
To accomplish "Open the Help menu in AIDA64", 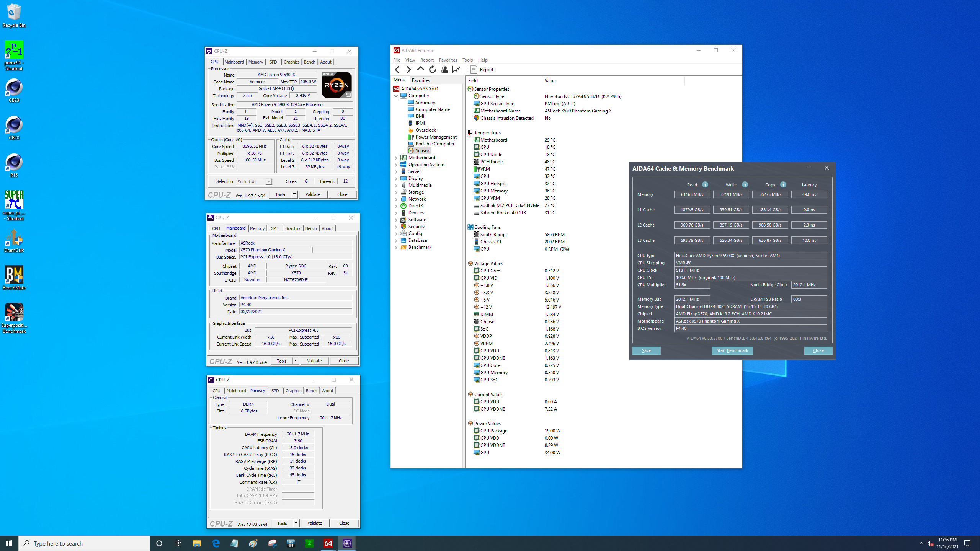I will 483,60.
